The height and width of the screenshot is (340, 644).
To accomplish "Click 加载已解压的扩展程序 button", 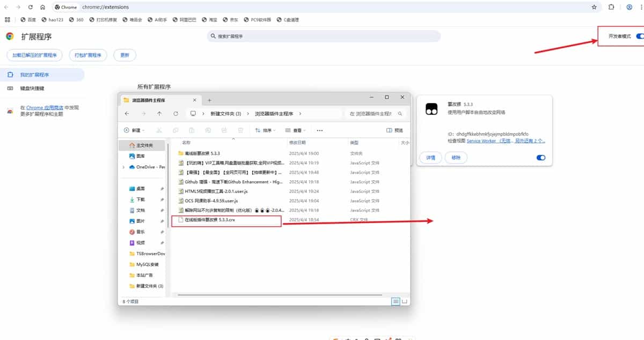I will click(x=35, y=55).
